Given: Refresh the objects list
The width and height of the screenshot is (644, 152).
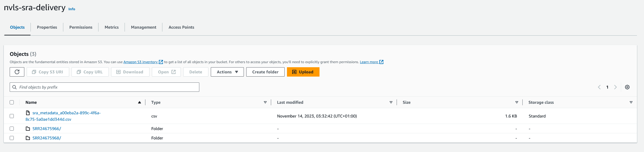Looking at the screenshot, I should 17,72.
